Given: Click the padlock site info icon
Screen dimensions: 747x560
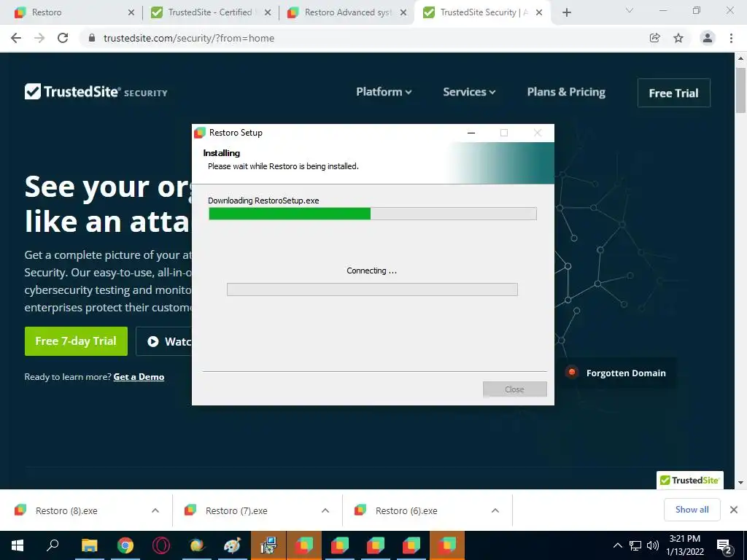Looking at the screenshot, I should (92, 38).
